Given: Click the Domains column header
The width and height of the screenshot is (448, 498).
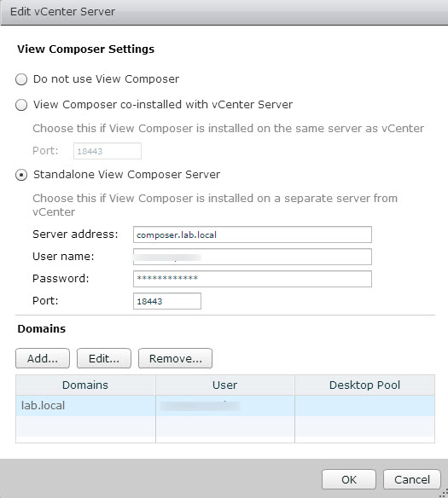Looking at the screenshot, I should (85, 385).
